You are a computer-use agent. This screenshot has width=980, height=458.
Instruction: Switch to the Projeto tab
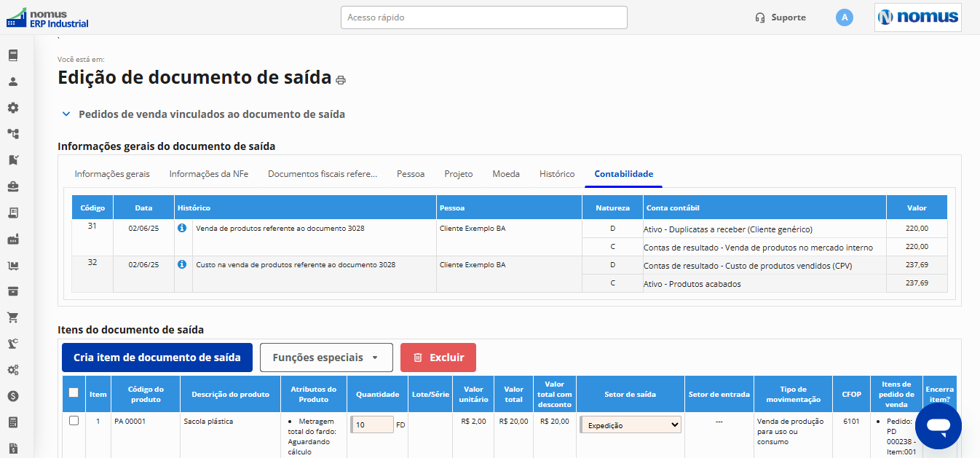(459, 174)
